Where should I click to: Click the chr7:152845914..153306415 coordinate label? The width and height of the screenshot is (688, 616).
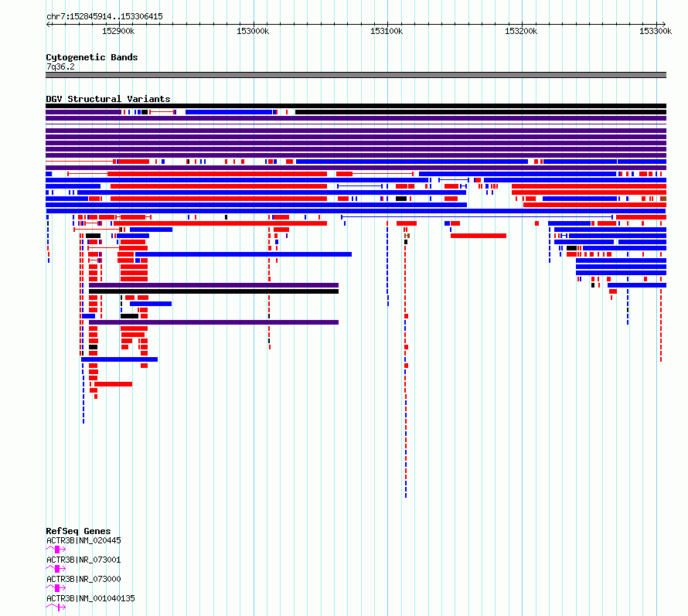104,16
